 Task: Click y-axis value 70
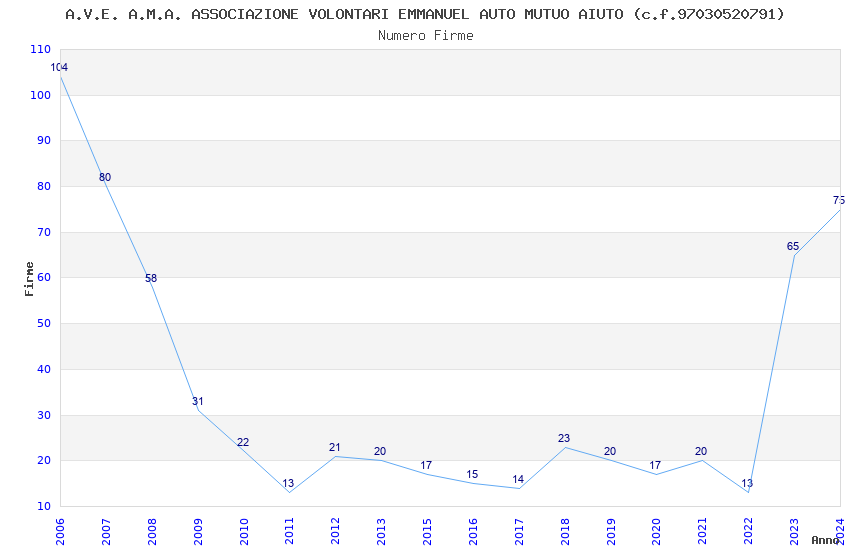point(44,232)
